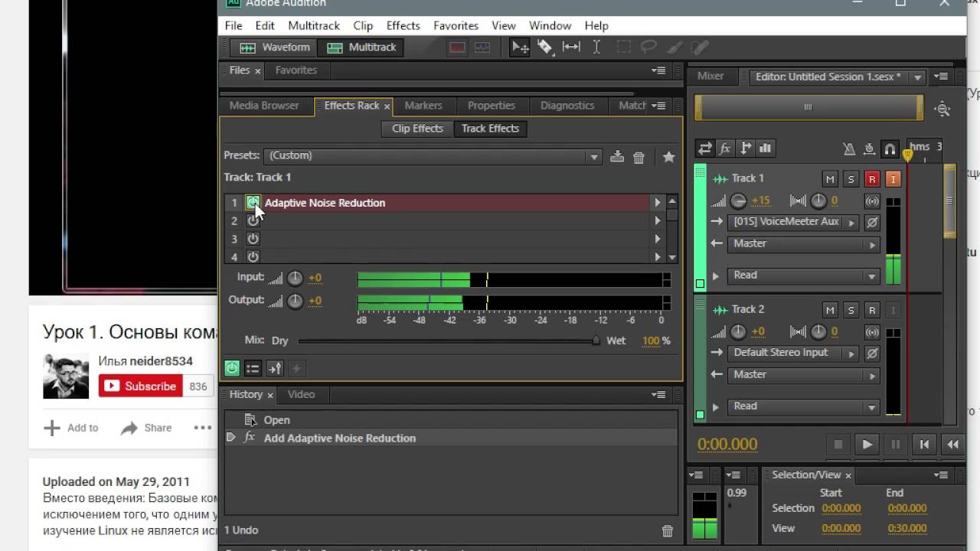Viewport: 980px width, 551px height.
Task: Toggle power for Adaptive Noise Reduction effect
Action: pos(253,203)
